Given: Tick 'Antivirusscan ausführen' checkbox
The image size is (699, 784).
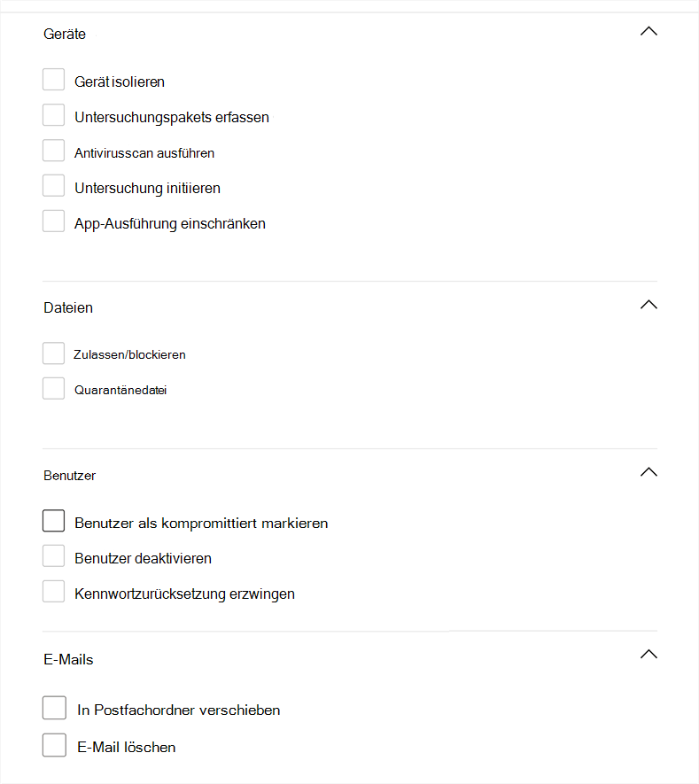Looking at the screenshot, I should 54,151.
